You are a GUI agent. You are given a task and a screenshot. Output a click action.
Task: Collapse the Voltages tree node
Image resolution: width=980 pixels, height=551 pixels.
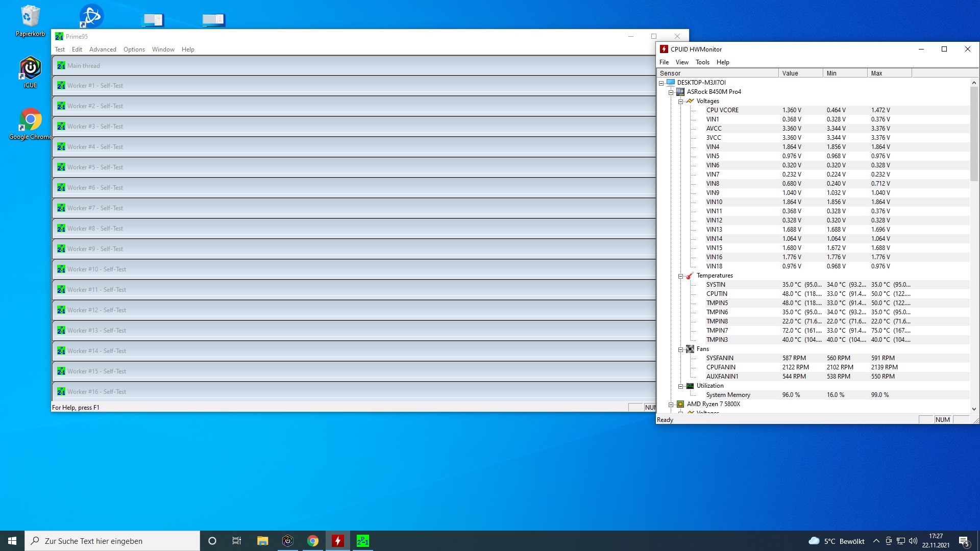(x=680, y=102)
